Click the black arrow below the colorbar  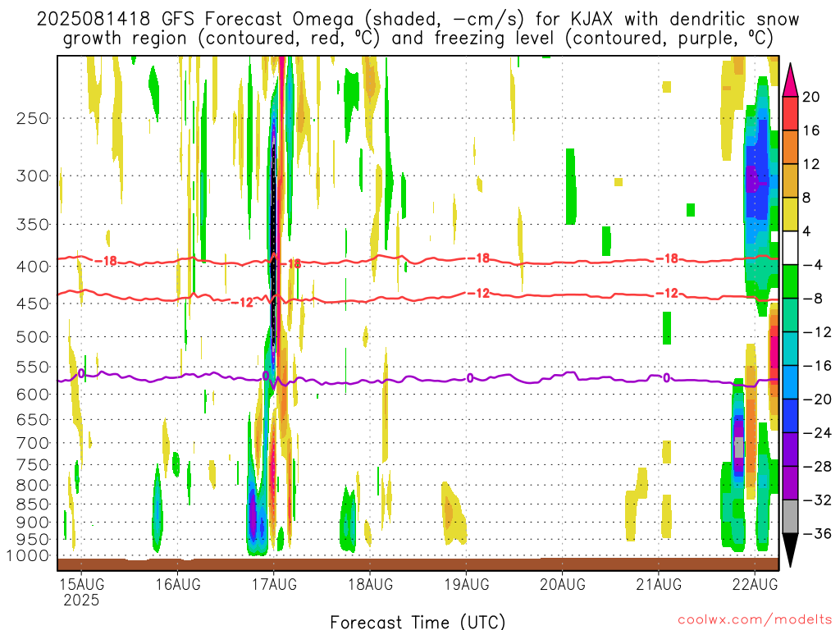(790, 550)
